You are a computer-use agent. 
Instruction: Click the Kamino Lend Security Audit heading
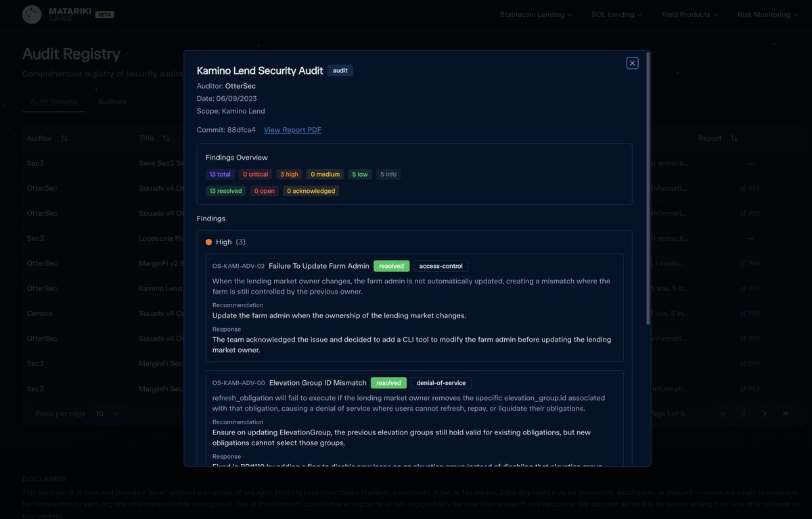260,70
